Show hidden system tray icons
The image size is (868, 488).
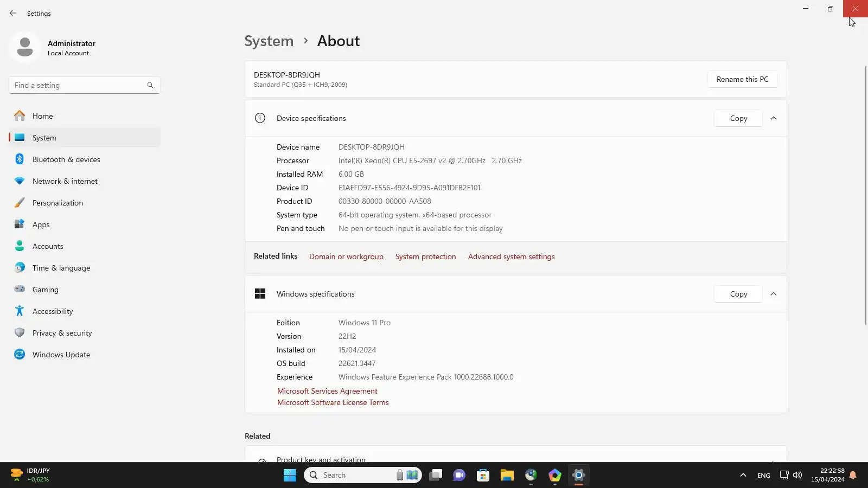tap(743, 475)
